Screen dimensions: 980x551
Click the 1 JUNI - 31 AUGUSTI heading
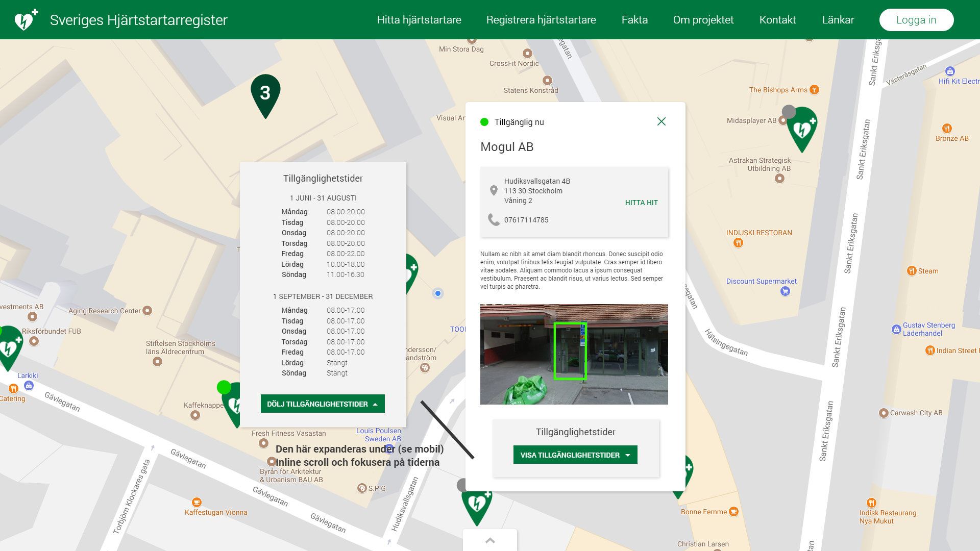click(x=323, y=198)
